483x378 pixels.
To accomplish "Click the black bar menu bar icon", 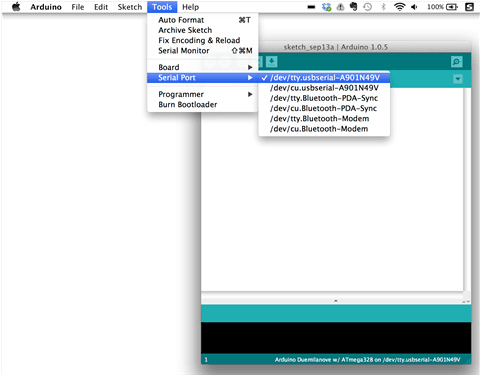I will 311,7.
